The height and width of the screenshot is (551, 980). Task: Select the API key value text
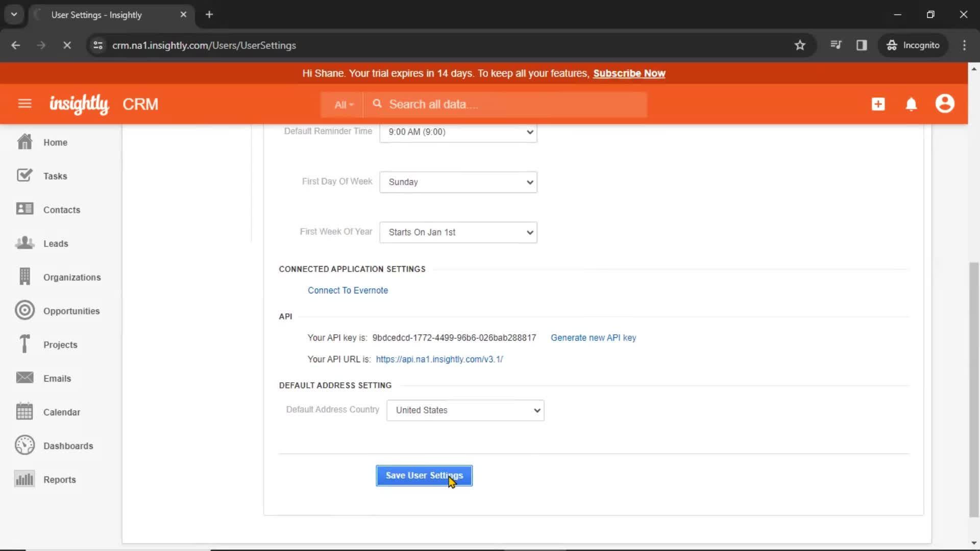pos(454,338)
